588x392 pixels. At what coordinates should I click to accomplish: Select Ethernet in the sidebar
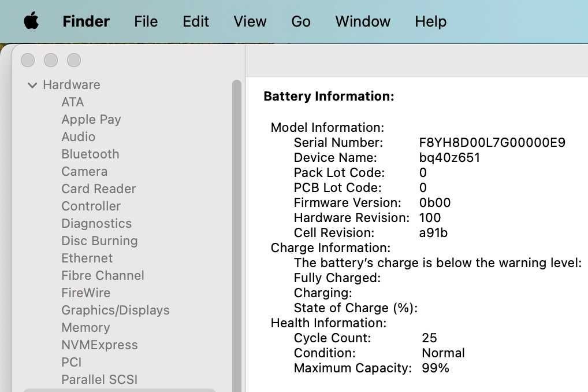pyautogui.click(x=87, y=258)
